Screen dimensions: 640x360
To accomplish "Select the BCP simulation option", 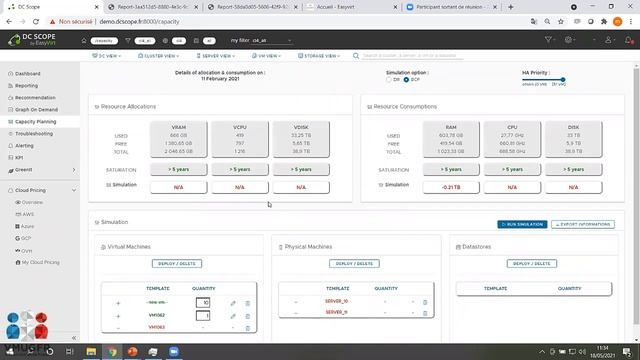I will click(x=406, y=80).
